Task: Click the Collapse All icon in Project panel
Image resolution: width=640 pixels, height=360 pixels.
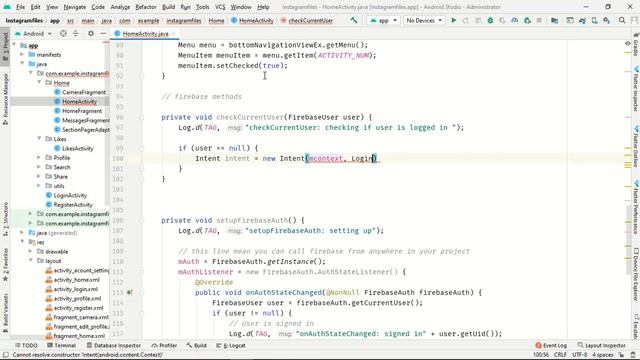Action: (76, 33)
